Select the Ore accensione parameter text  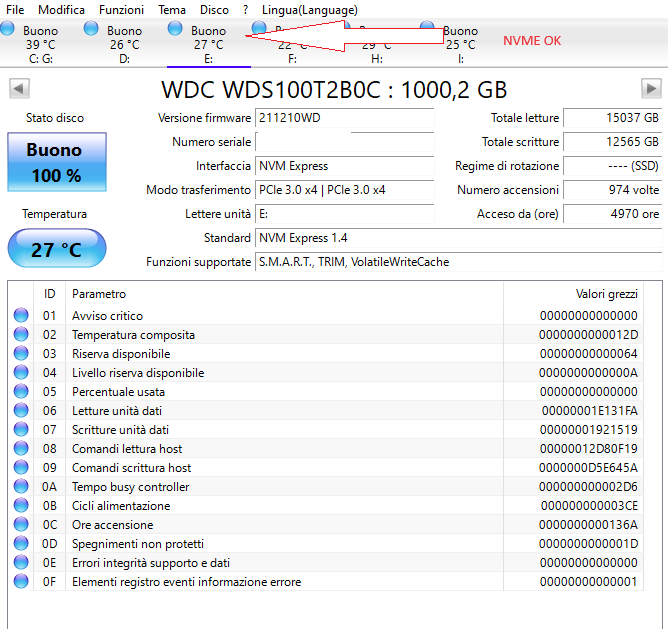tap(112, 525)
